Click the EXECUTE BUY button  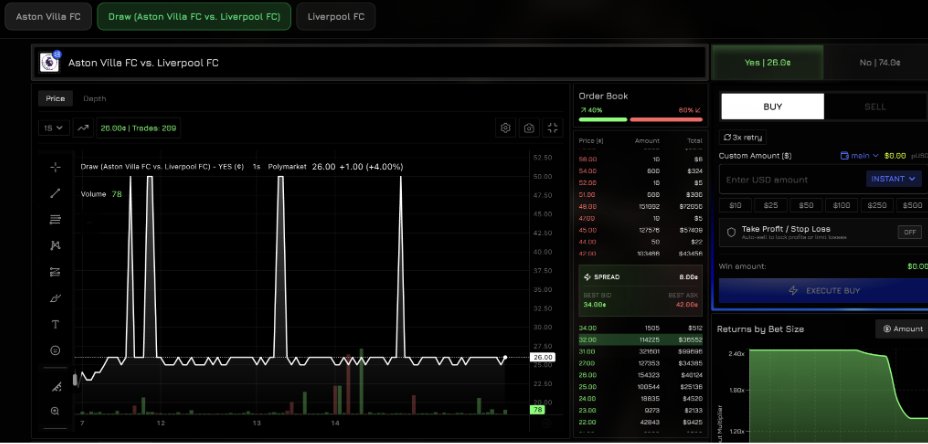[823, 291]
